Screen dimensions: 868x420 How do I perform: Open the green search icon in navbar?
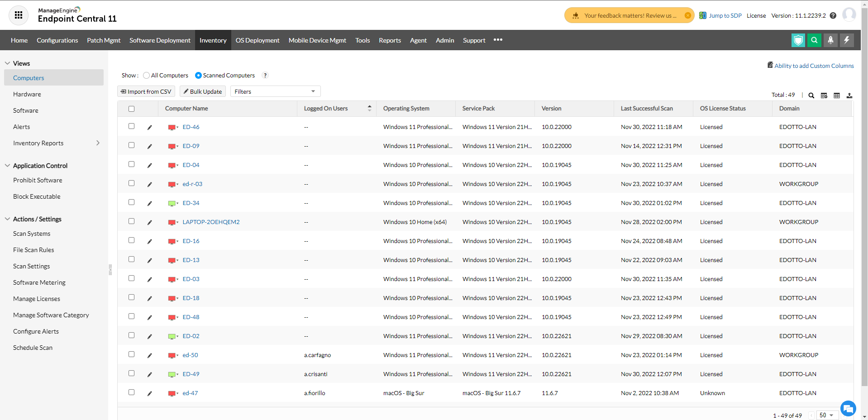tap(814, 40)
